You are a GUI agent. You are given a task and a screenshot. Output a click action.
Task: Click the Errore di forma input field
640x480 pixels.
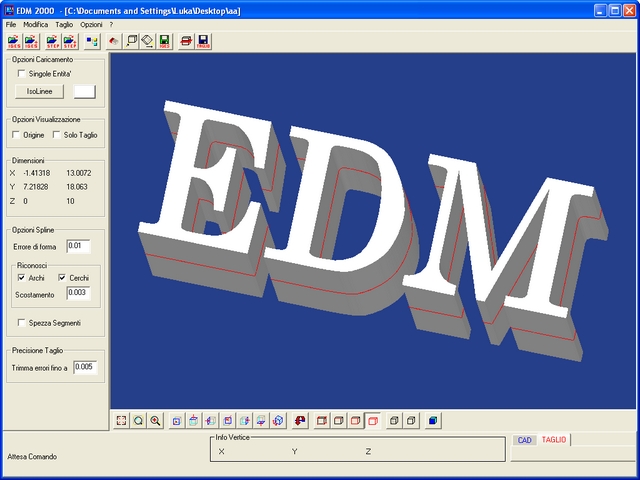78,246
